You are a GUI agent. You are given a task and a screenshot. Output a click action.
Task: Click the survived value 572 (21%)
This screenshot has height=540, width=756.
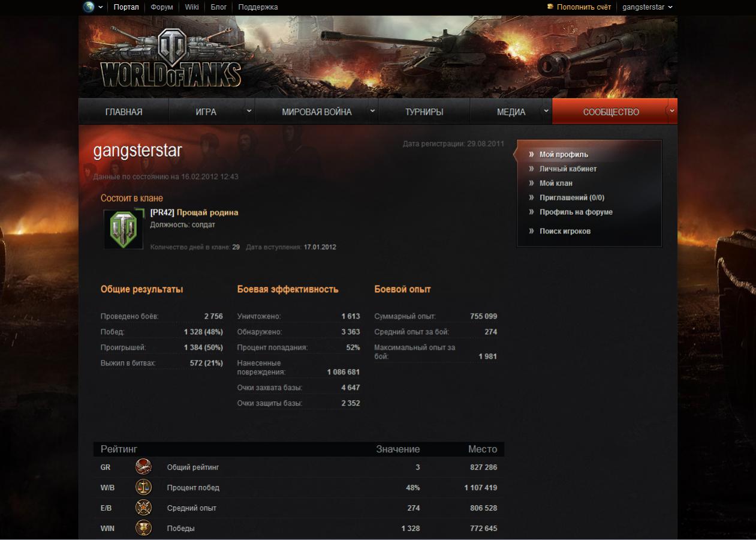206,363
